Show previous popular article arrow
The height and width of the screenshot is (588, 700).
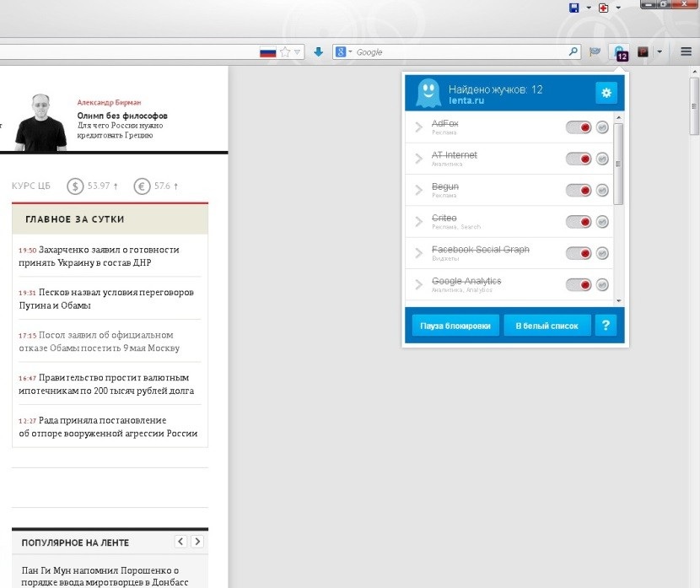click(x=180, y=542)
